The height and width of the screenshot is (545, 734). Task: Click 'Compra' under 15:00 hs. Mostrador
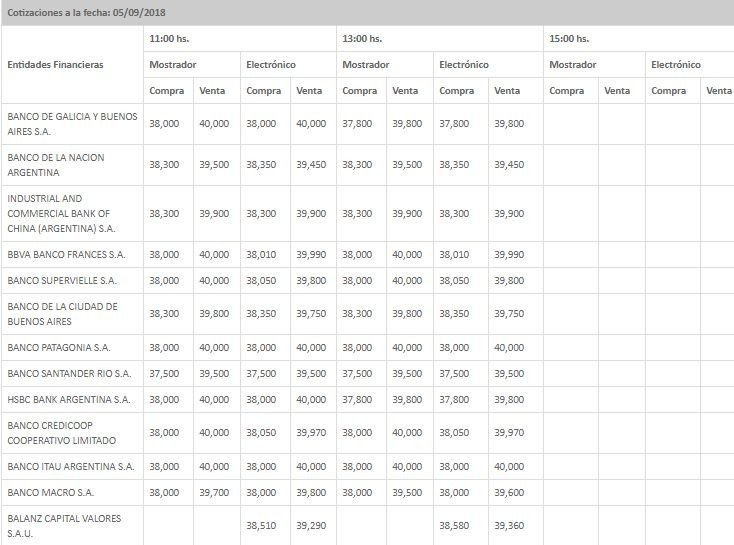click(566, 91)
